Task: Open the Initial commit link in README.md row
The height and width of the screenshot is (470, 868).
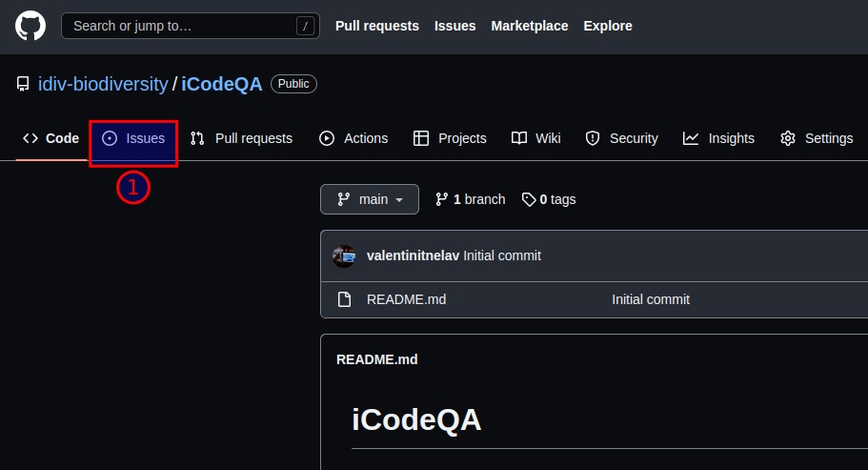Action: coord(651,299)
